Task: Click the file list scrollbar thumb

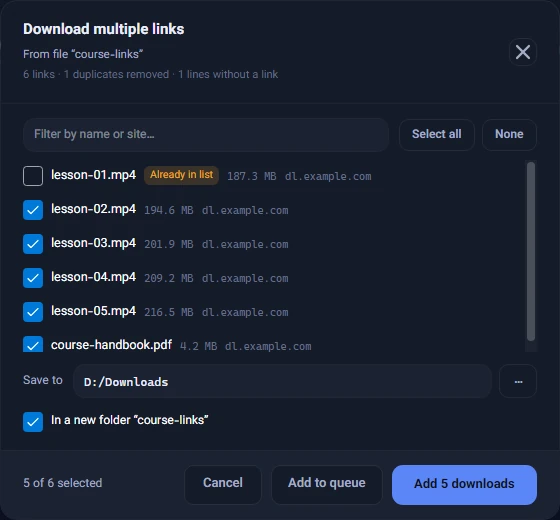Action: coord(531,251)
